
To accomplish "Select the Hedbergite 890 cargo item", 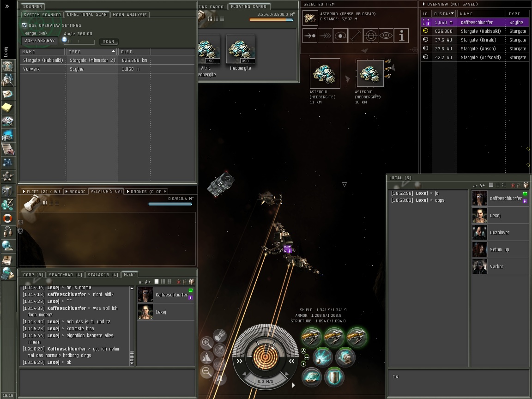I will point(241,53).
